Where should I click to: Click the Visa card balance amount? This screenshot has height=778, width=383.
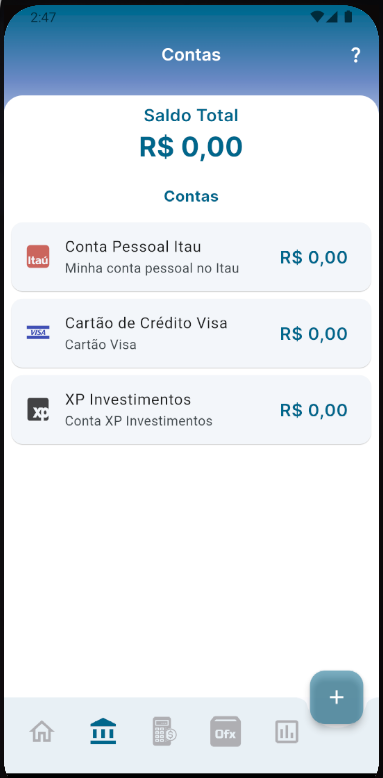click(314, 334)
